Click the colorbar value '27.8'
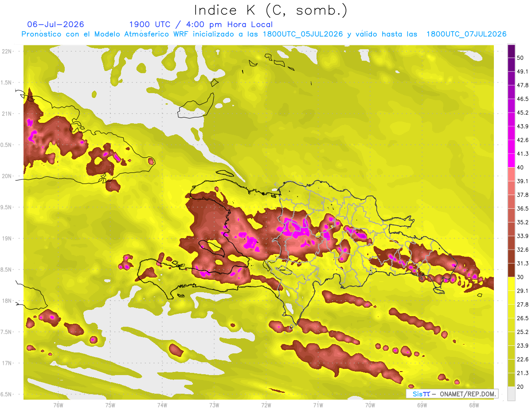This screenshot has height=411, width=532. pos(523,305)
